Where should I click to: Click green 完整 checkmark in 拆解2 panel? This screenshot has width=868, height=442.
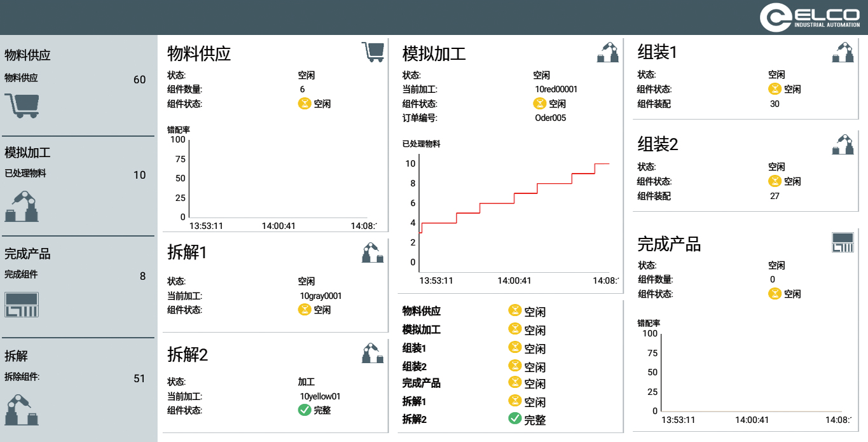(305, 410)
